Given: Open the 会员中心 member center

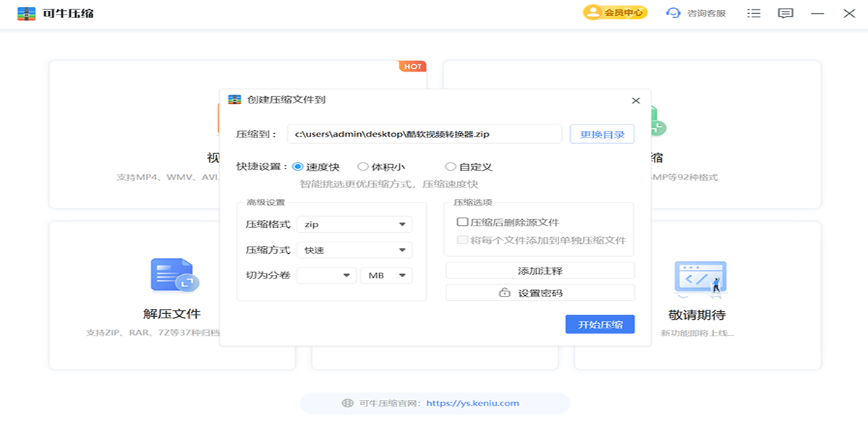Looking at the screenshot, I should click(x=616, y=13).
